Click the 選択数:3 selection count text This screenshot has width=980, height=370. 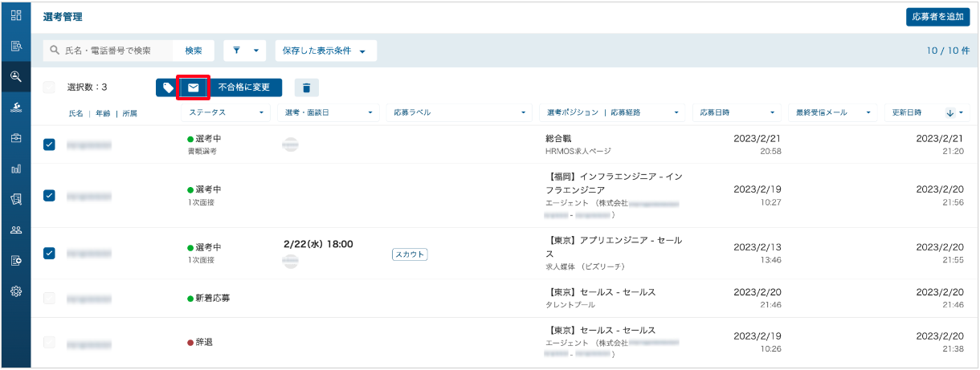coord(87,87)
